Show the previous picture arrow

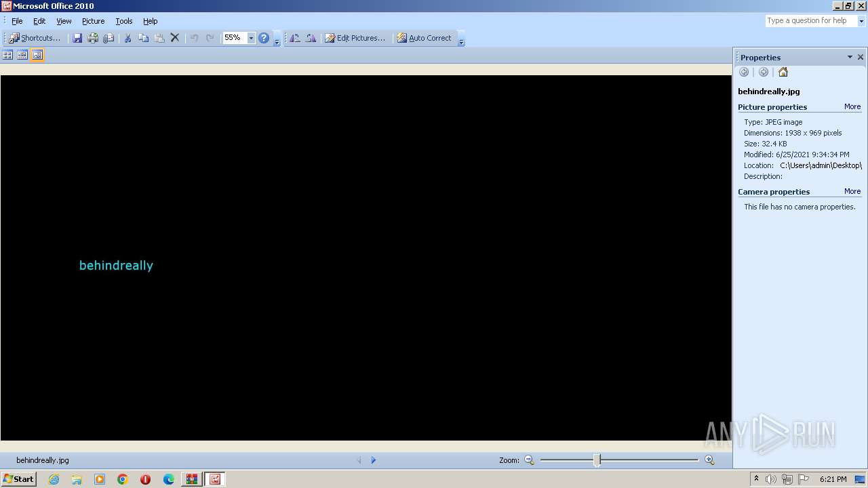359,460
